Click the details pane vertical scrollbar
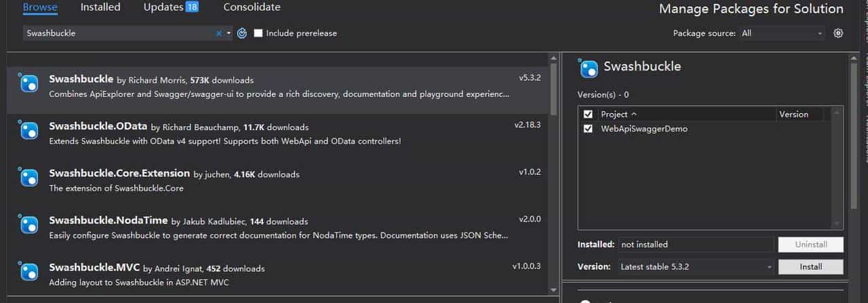The height and width of the screenshot is (303, 868). 854,136
